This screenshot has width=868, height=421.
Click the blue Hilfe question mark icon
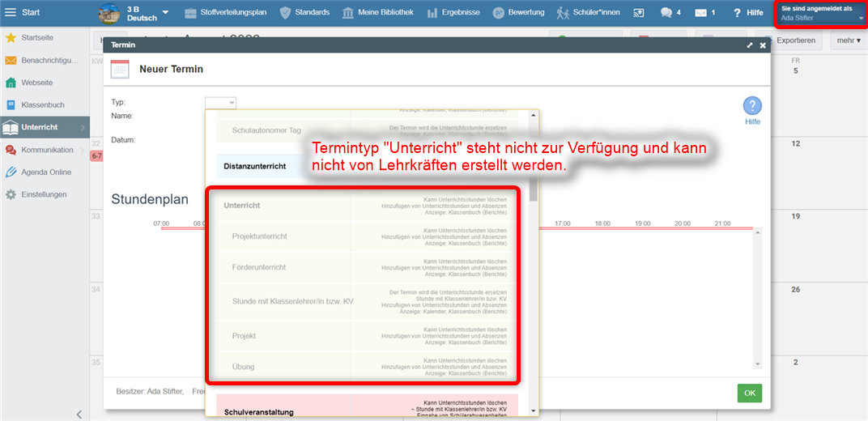[x=752, y=106]
